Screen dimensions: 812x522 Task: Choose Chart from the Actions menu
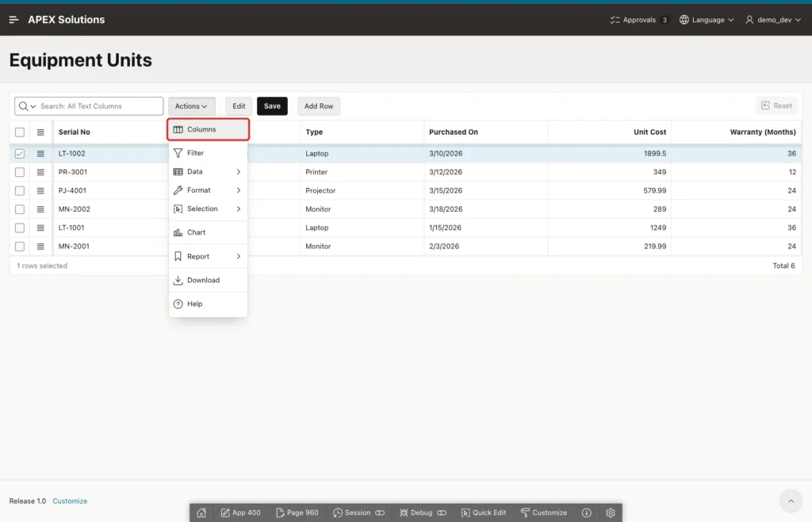pyautogui.click(x=208, y=232)
